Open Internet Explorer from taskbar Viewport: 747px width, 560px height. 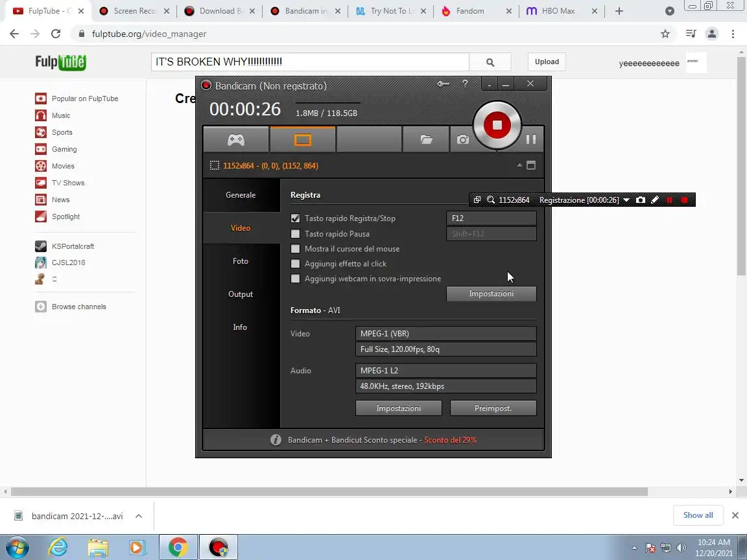58,548
